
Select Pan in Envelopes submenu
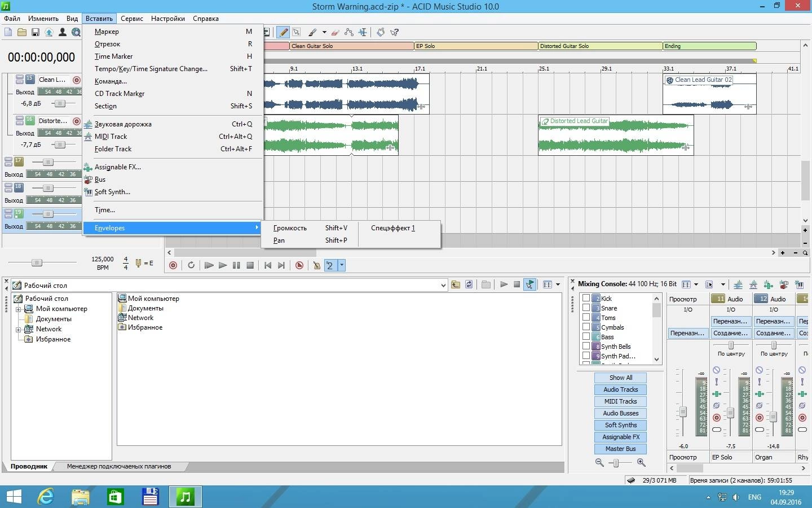click(x=310, y=240)
